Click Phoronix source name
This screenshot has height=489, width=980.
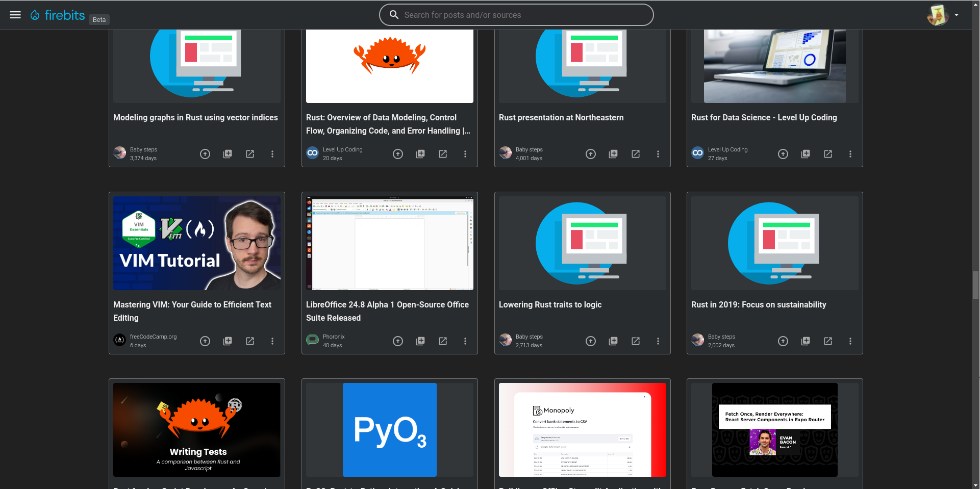tap(334, 337)
